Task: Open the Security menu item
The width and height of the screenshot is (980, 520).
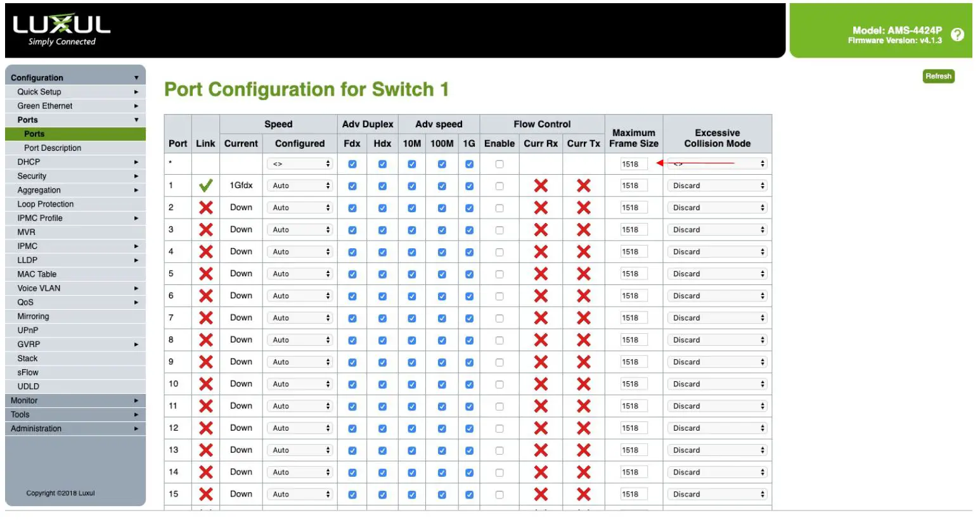Action: 75,176
